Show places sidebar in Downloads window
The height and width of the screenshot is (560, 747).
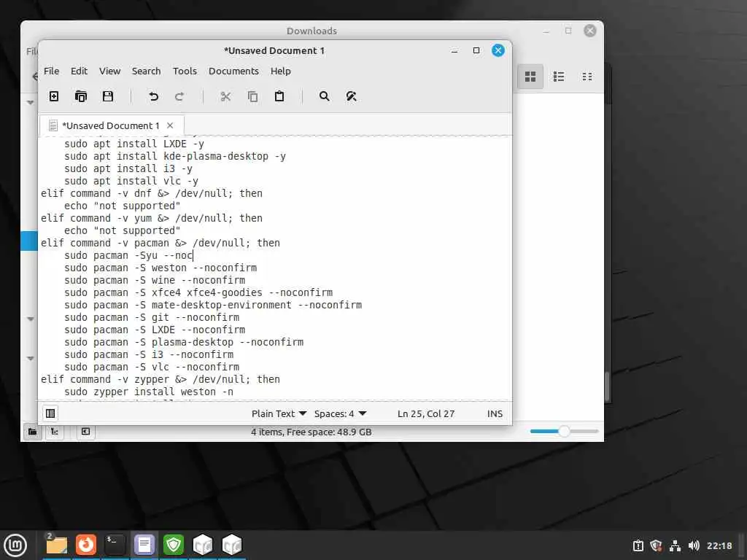click(32, 432)
